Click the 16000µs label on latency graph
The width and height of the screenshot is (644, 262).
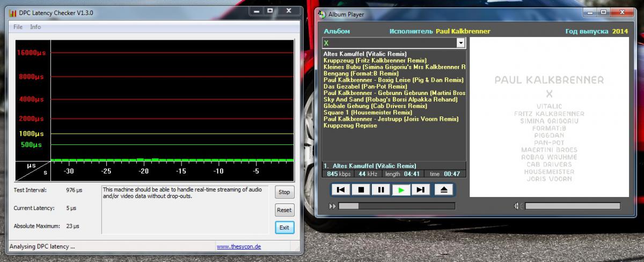click(x=31, y=53)
